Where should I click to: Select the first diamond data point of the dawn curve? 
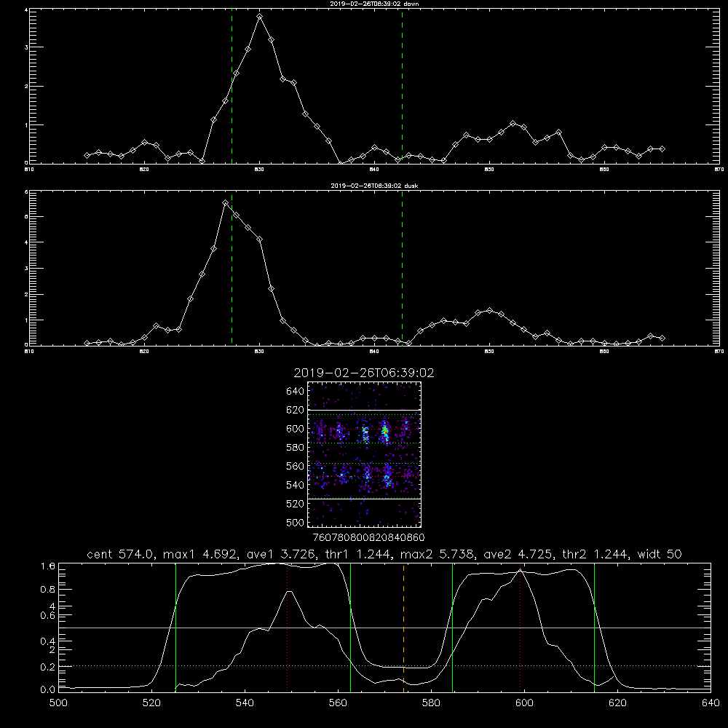[87, 156]
